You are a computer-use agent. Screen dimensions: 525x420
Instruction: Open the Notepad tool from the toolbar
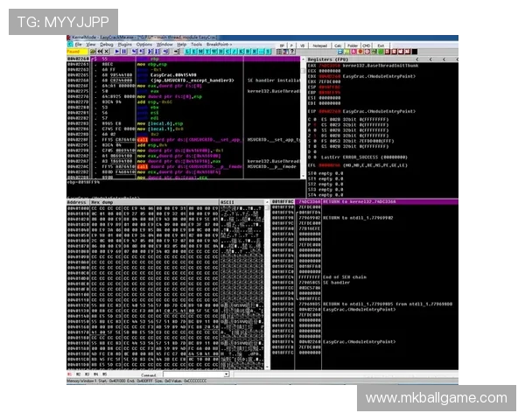319,45
